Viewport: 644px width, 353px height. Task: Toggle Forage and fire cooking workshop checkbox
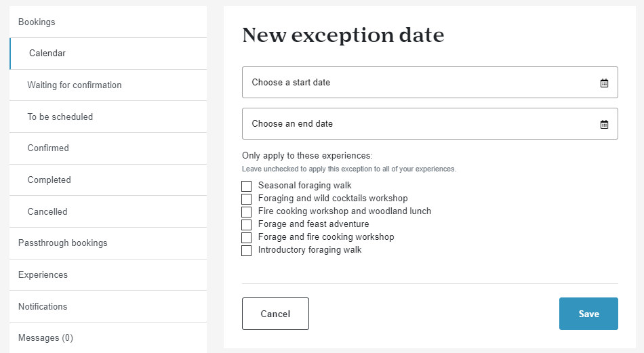point(247,238)
